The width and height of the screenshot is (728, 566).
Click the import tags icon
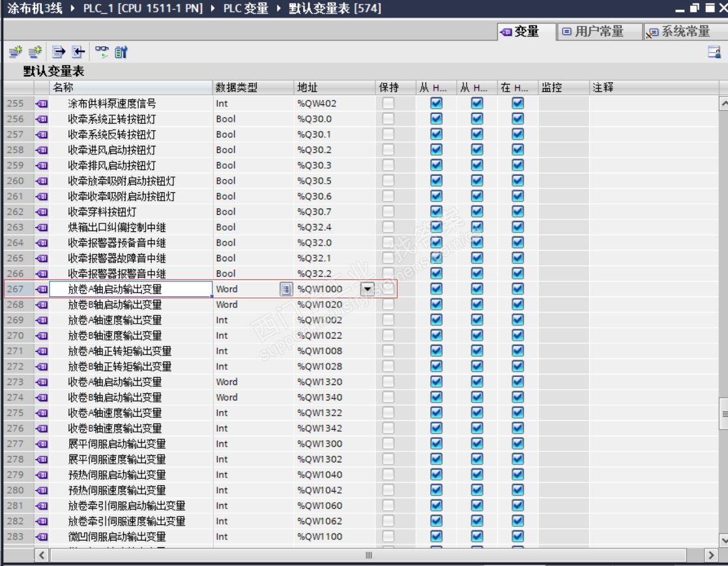click(78, 52)
